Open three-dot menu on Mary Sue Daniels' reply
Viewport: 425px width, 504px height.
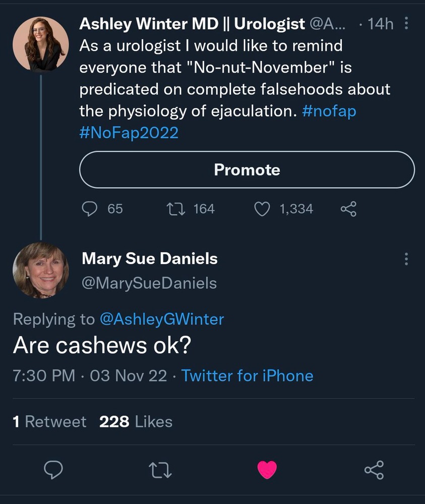407,259
